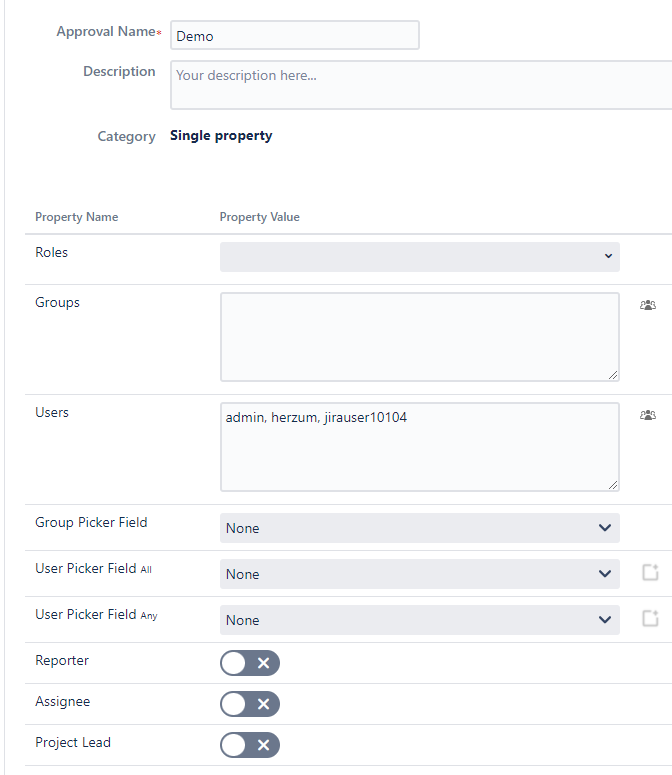Image resolution: width=672 pixels, height=775 pixels.
Task: Open the user picker icon beside Users
Action: tap(648, 415)
